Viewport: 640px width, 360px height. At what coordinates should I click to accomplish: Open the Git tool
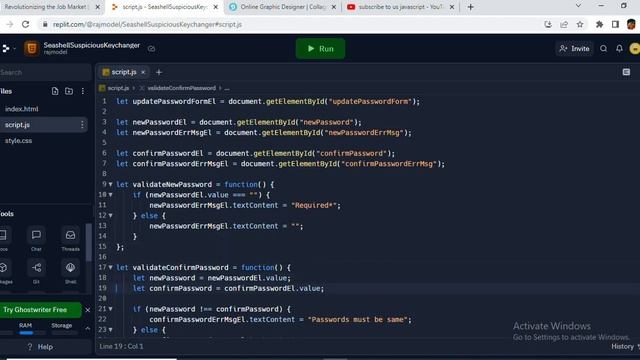pos(36,272)
